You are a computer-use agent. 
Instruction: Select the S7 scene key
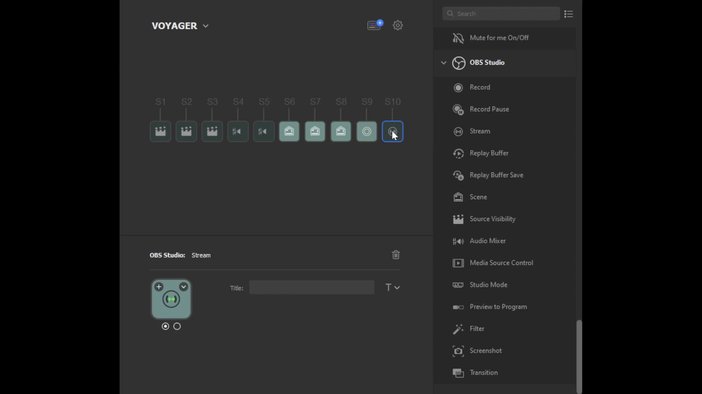(x=315, y=132)
